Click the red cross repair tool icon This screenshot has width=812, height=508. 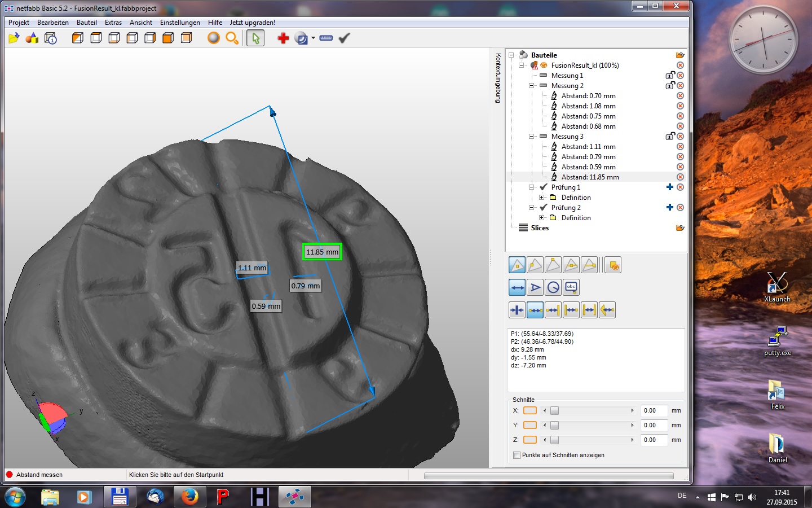coord(283,38)
